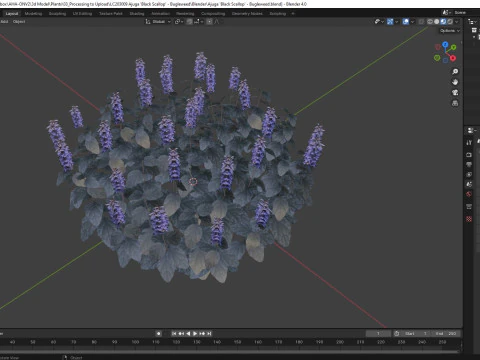Open the Object menu in the viewport header
Screen dimensions: 480x360
(19, 22)
